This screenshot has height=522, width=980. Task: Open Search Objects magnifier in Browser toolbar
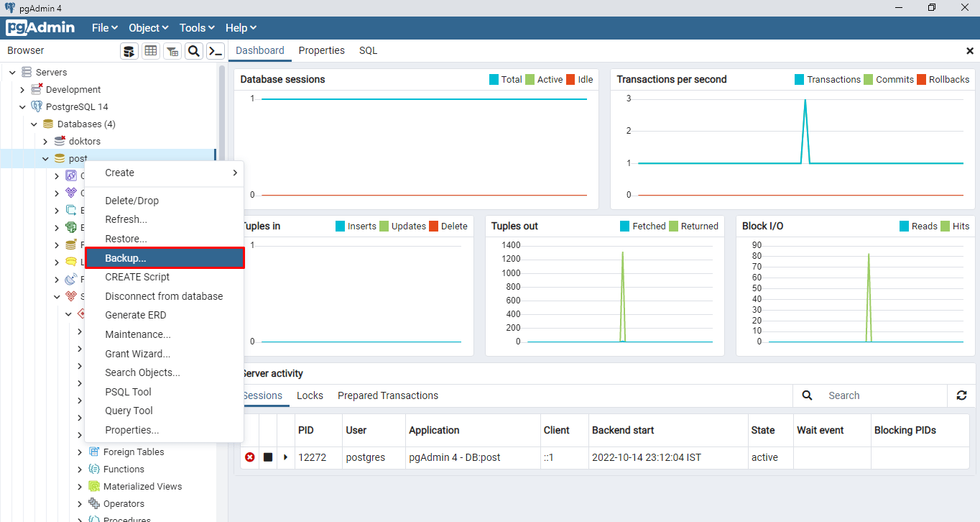pos(194,51)
